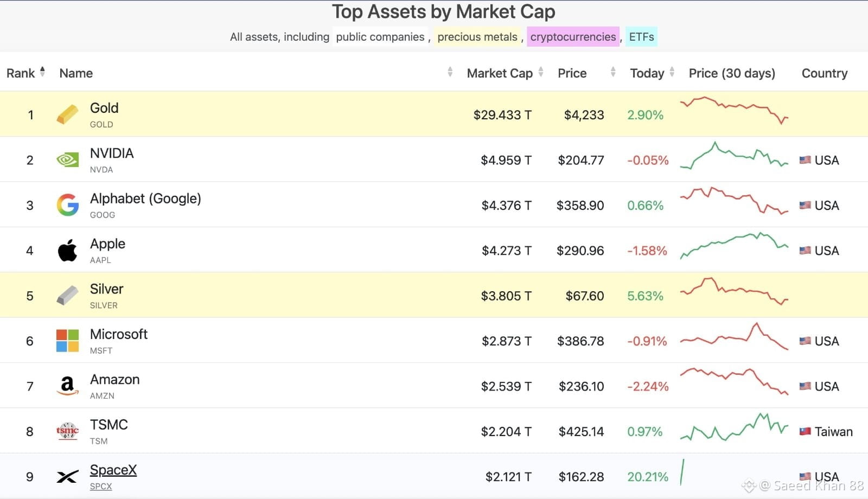
Task: Click NVIDIA's $4.959 T market cap
Action: [506, 160]
